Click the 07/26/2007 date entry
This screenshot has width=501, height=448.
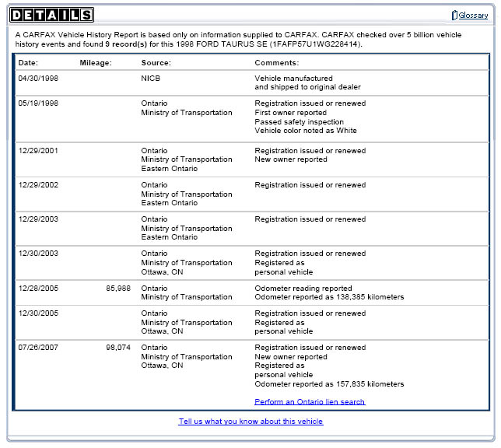[38, 348]
